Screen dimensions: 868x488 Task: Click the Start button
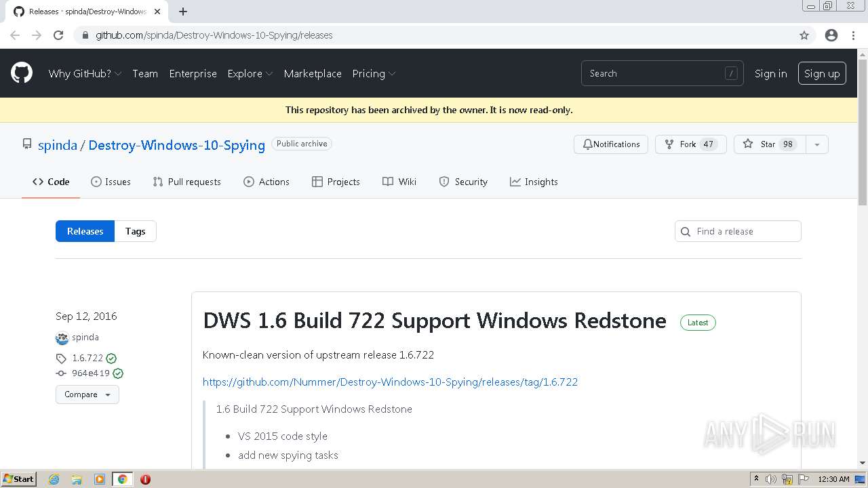click(18, 479)
